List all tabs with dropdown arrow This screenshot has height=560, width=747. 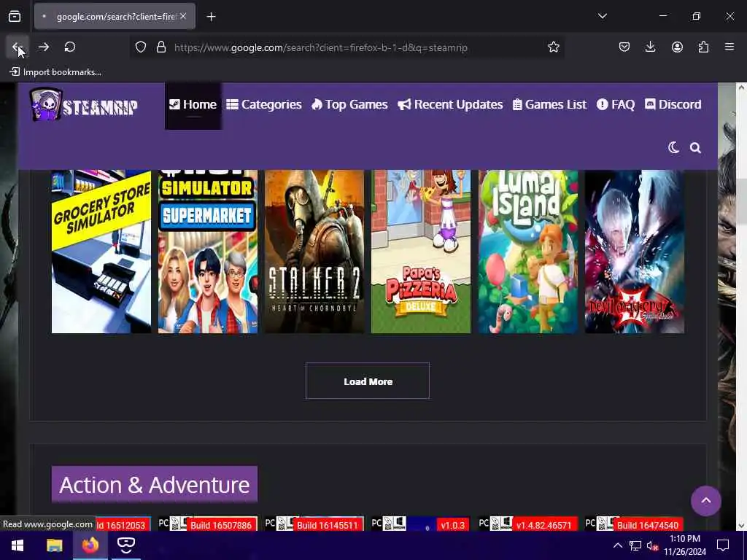(602, 16)
